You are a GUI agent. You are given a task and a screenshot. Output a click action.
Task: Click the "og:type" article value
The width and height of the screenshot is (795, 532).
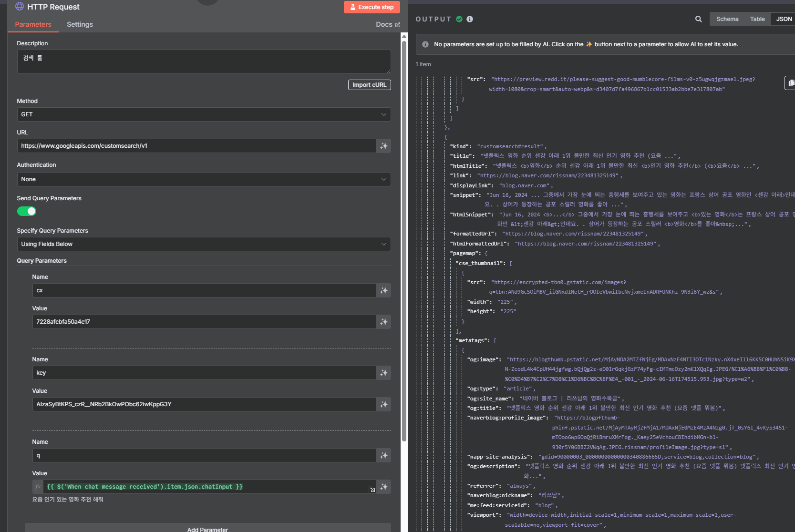[x=518, y=389]
